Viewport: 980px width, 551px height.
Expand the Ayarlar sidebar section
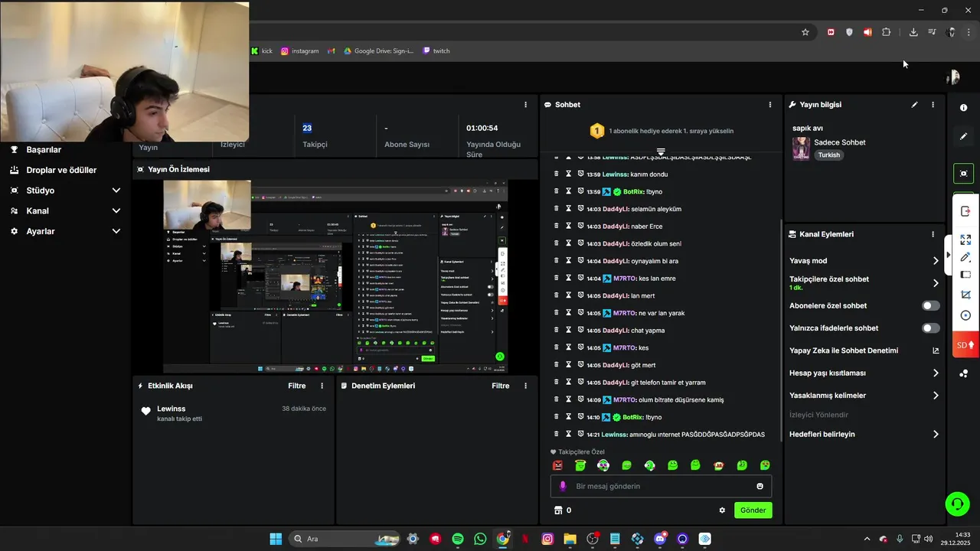[116, 231]
